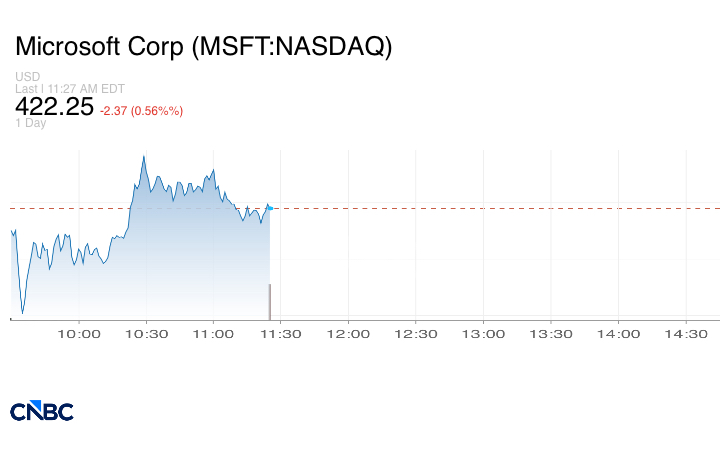The height and width of the screenshot is (450, 720).
Task: Click the 12:30 time axis label
Action: [x=416, y=334]
